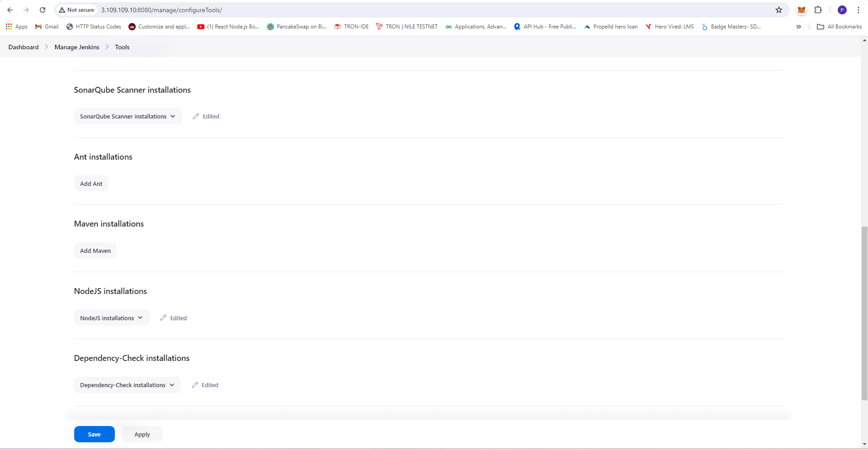This screenshot has width=868, height=450.
Task: Click SonarQube Scanner installations heading
Action: pos(133,90)
